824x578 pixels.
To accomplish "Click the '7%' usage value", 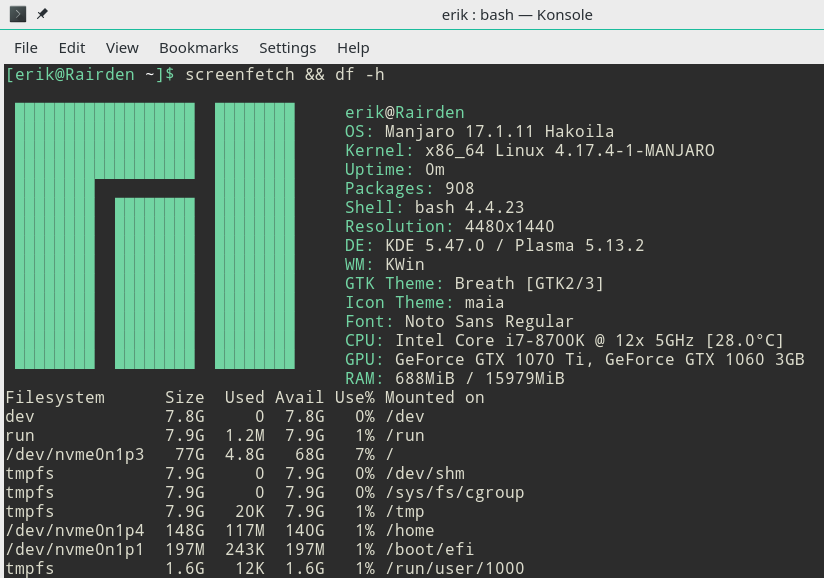I will coord(365,454).
